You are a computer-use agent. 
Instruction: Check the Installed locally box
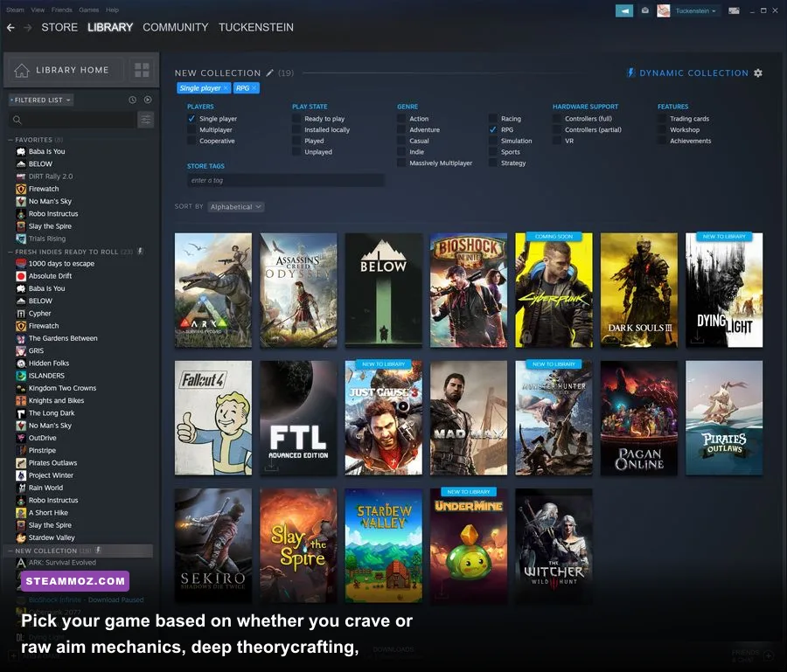[x=296, y=130]
